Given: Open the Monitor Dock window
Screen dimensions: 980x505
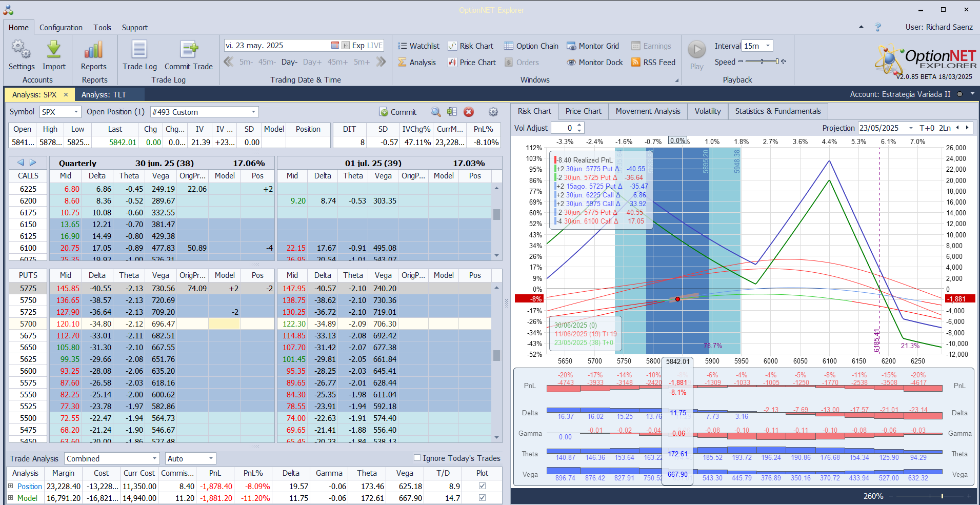Looking at the screenshot, I should click(x=594, y=63).
